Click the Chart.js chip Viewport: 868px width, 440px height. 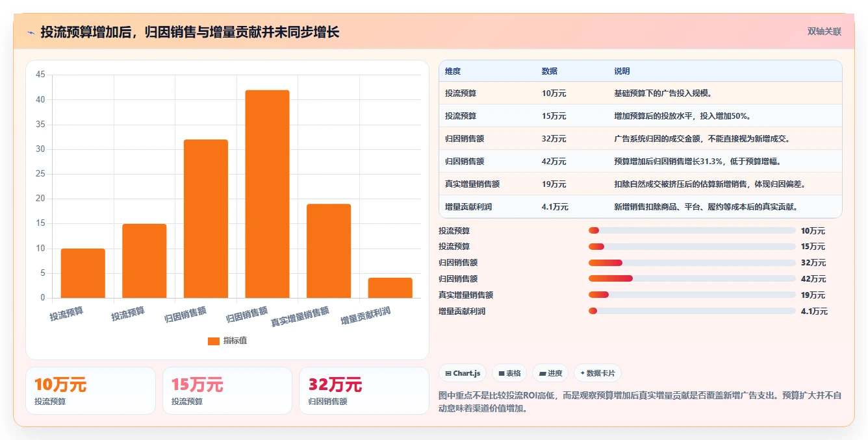463,373
